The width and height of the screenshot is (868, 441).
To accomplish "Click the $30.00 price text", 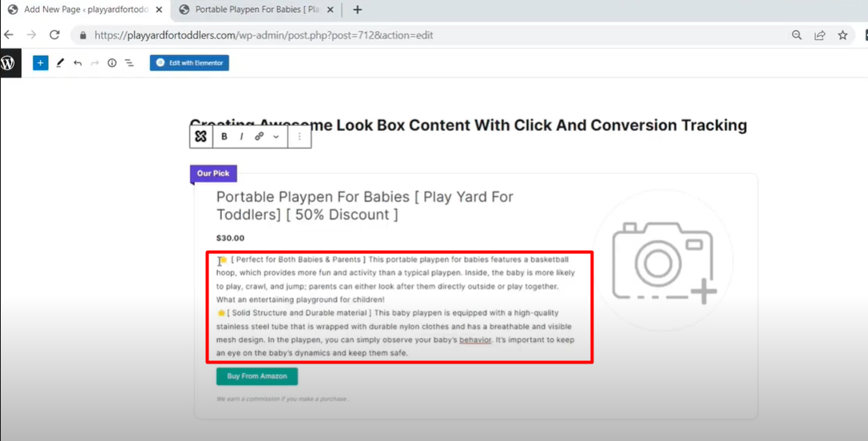I will [230, 238].
